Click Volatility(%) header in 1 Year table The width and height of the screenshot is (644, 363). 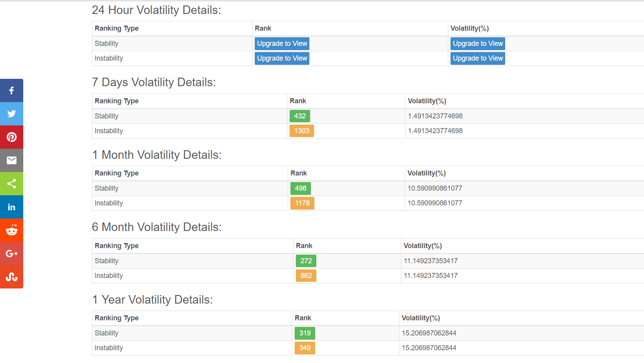pyautogui.click(x=421, y=318)
